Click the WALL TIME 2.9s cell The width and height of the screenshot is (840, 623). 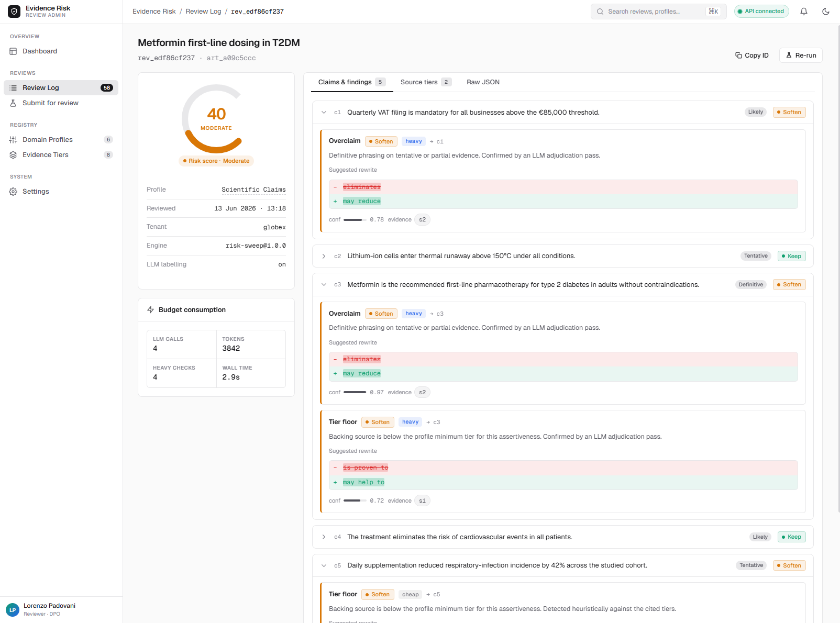click(x=251, y=373)
